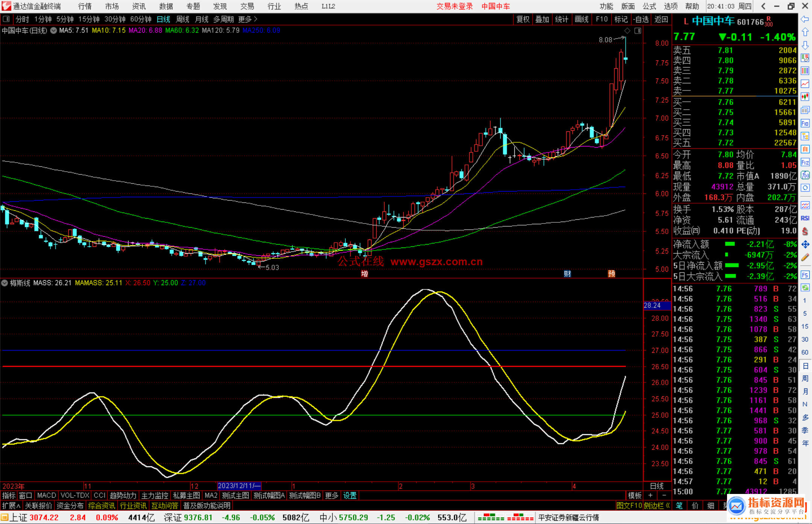Open the -自选 dropdown in chart toolbar
812x524 pixels.
point(641,19)
